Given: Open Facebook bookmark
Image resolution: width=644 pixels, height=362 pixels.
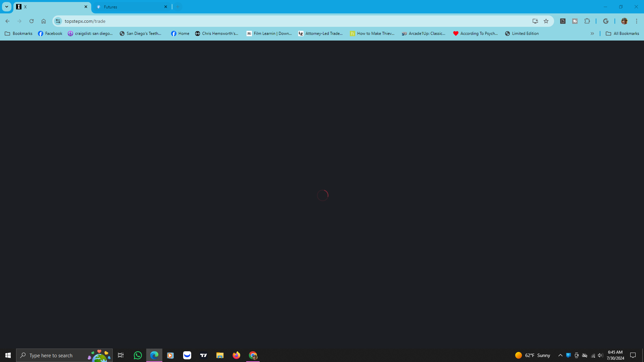Looking at the screenshot, I should click(50, 34).
